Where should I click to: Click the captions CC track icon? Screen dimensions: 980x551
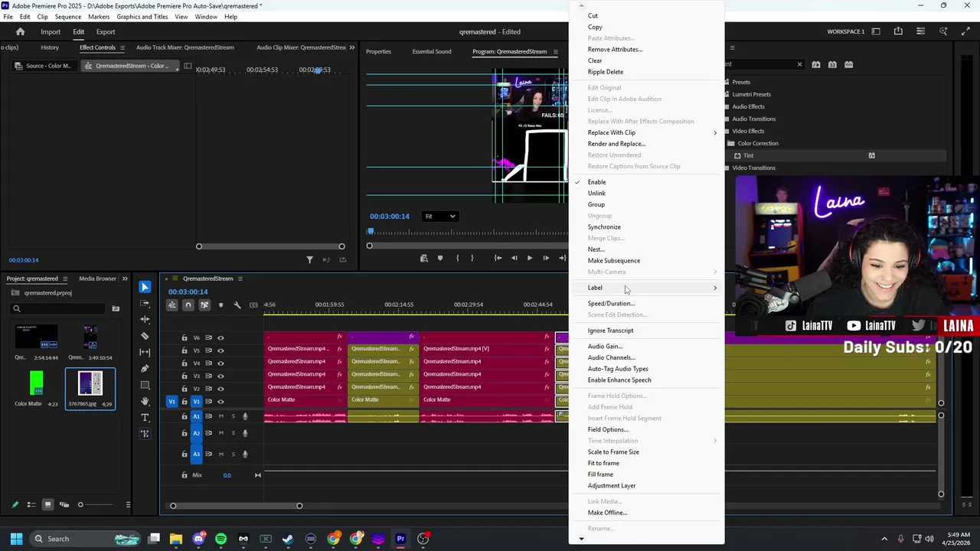click(253, 305)
